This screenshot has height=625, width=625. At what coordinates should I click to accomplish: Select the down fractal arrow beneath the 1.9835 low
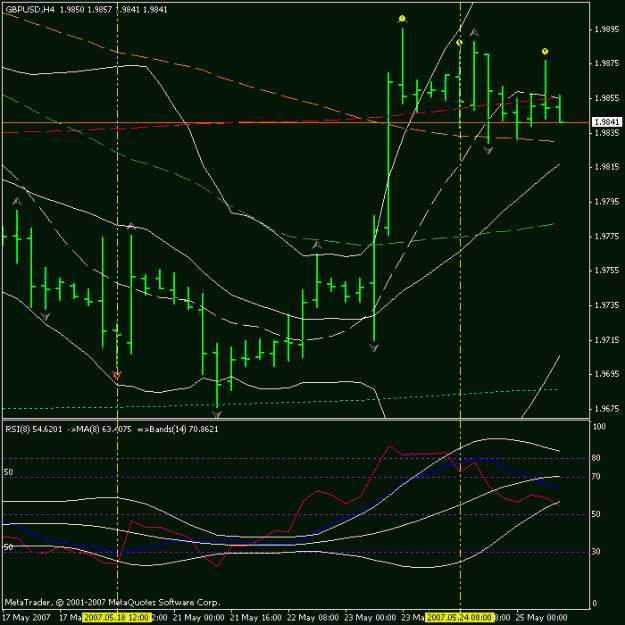pos(488,150)
